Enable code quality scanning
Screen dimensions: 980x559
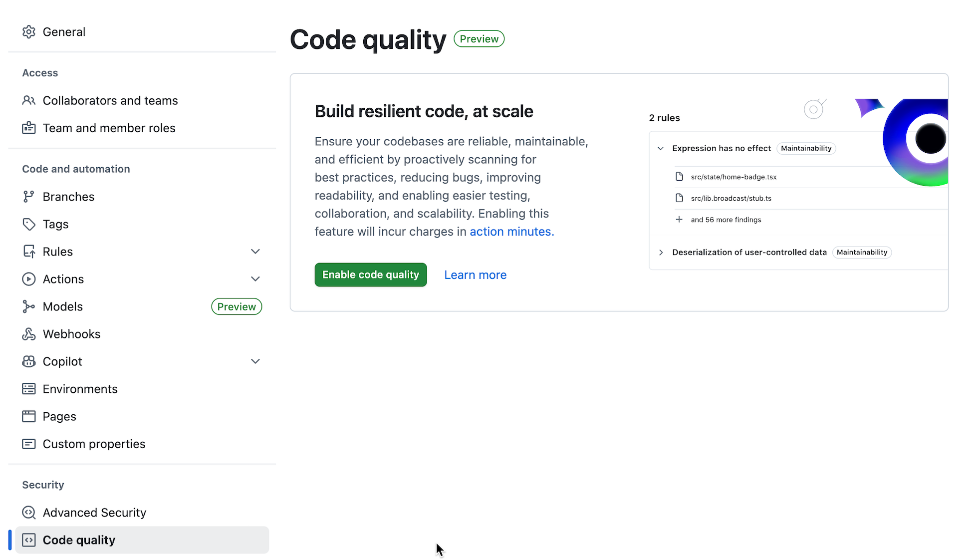(370, 275)
